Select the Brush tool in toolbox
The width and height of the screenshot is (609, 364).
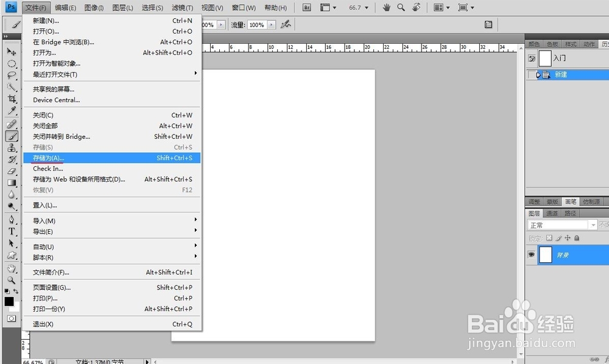[x=12, y=136]
